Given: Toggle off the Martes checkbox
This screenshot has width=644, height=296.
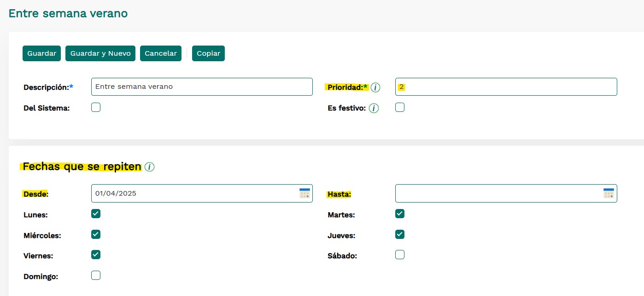Looking at the screenshot, I should tap(400, 214).
